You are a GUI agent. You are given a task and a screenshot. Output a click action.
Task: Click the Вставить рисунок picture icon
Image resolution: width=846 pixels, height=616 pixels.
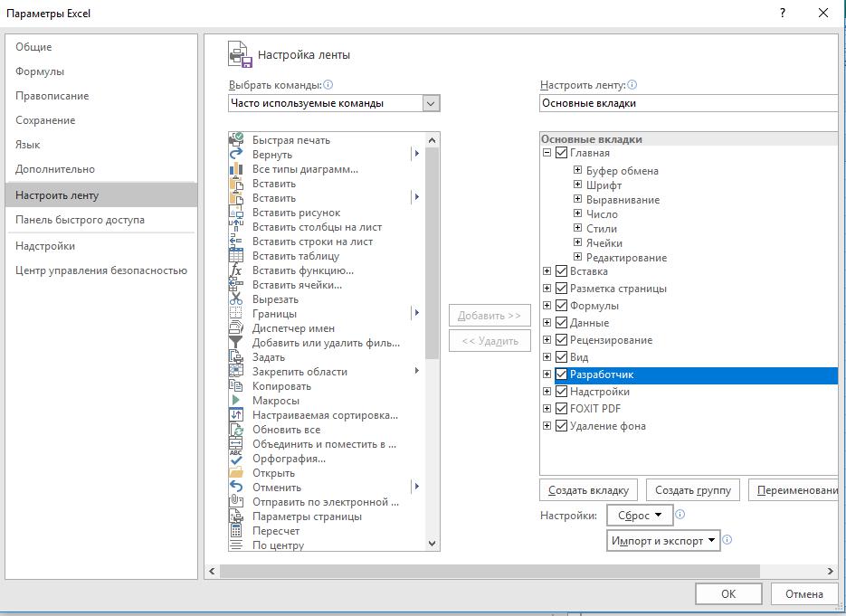click(236, 213)
